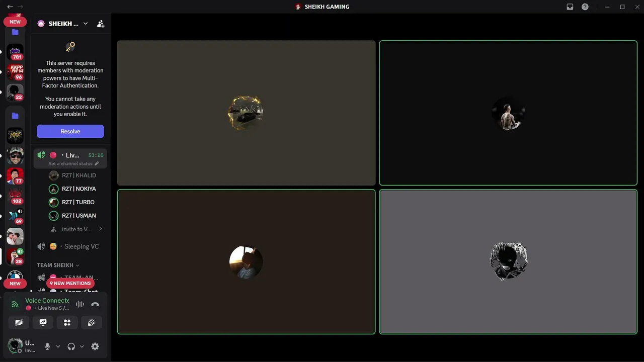
Task: Focus the black-and-white manga avatar tile
Action: point(508,261)
